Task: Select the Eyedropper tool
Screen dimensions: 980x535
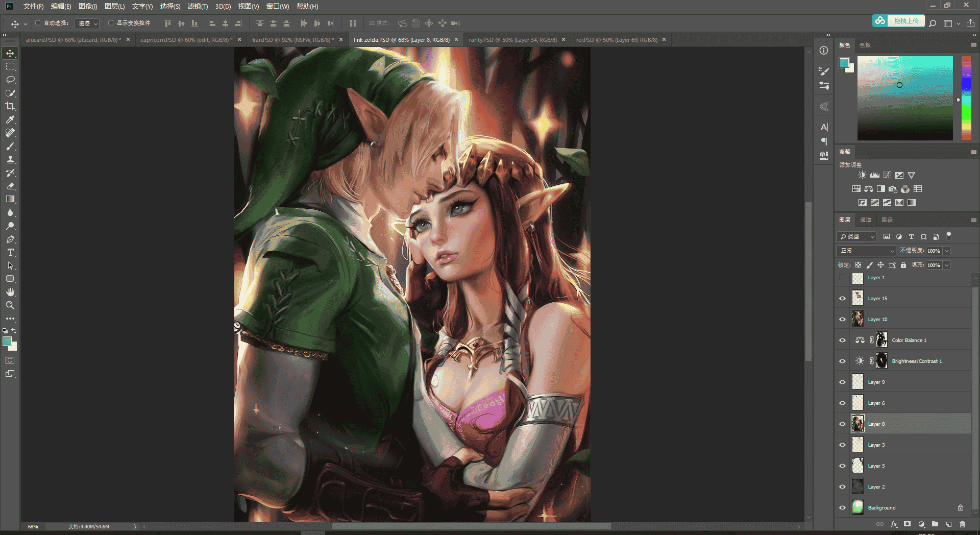Action: click(x=10, y=119)
